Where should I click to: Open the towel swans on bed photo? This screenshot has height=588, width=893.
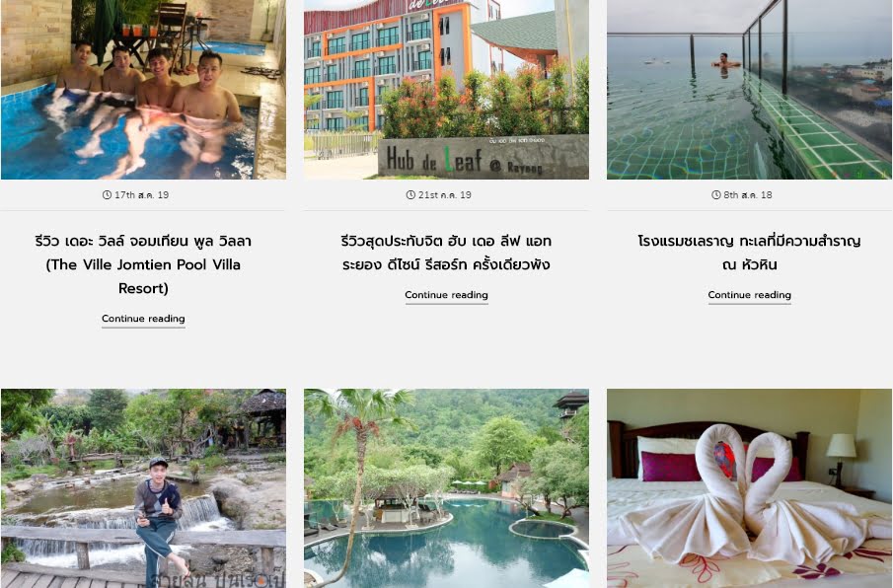pyautogui.click(x=750, y=488)
